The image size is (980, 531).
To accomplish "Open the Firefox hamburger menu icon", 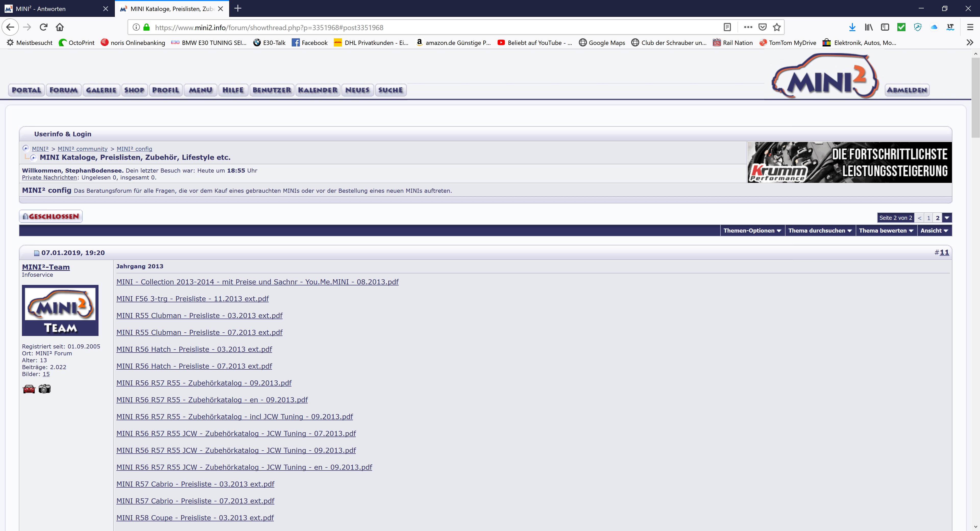I will pos(970,27).
